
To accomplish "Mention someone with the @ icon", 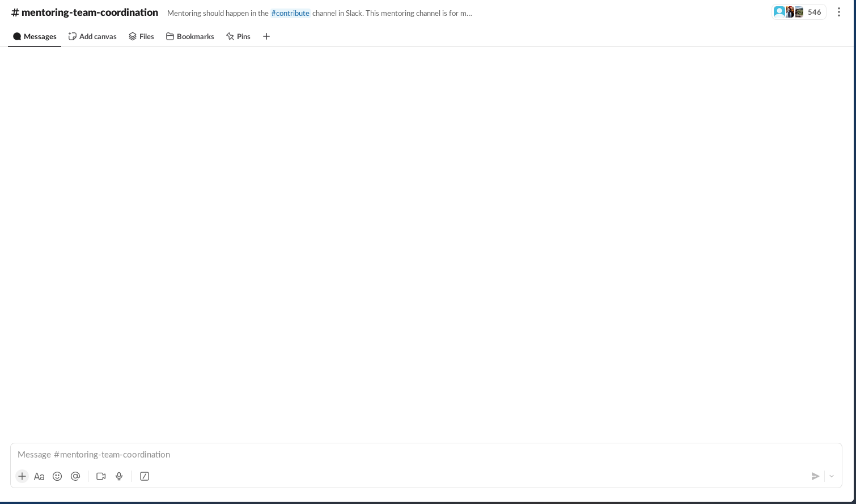I will click(x=75, y=476).
